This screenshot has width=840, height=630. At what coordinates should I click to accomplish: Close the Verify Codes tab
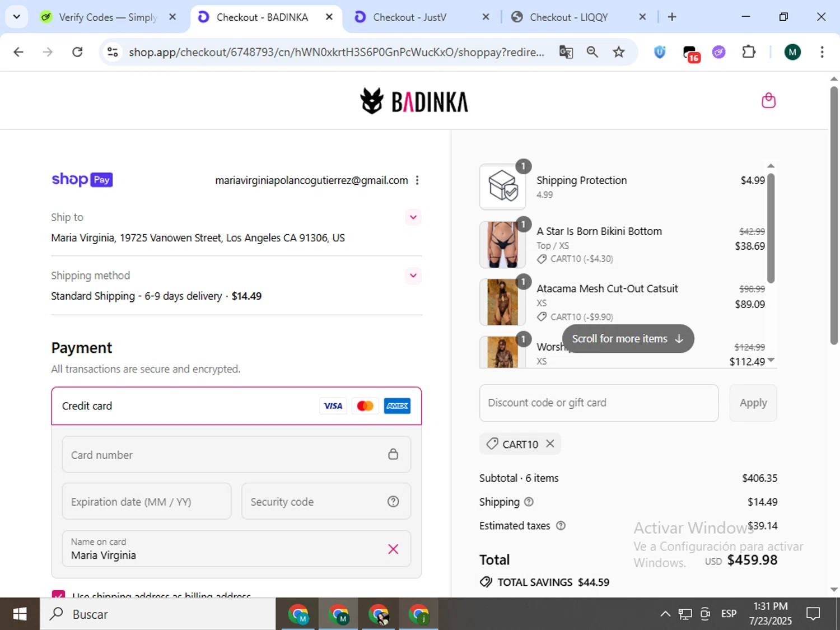[x=172, y=17]
